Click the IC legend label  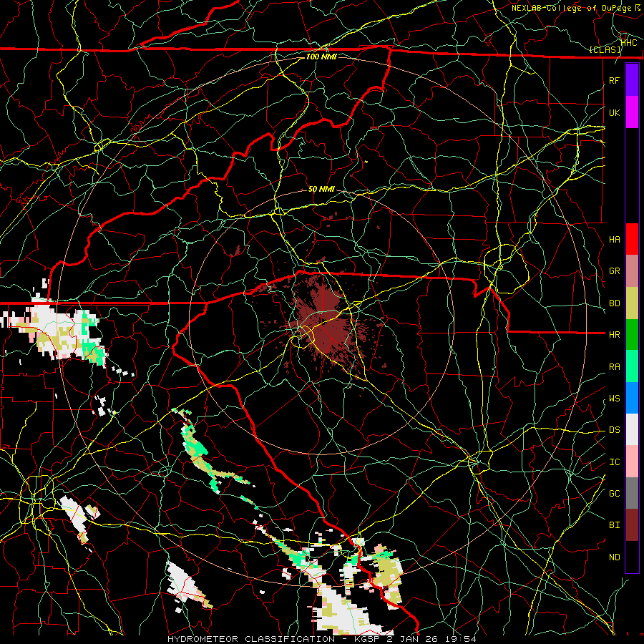point(615,462)
